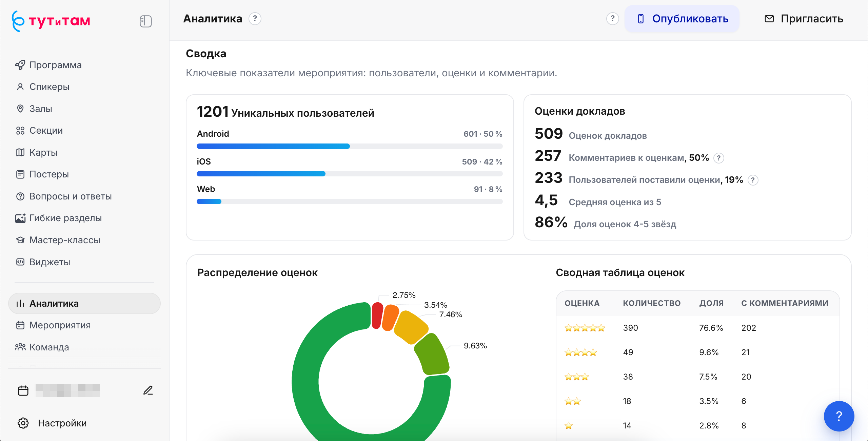The height and width of the screenshot is (441, 868).
Task: Select Мастер-классы in sidebar
Action: [84, 240]
